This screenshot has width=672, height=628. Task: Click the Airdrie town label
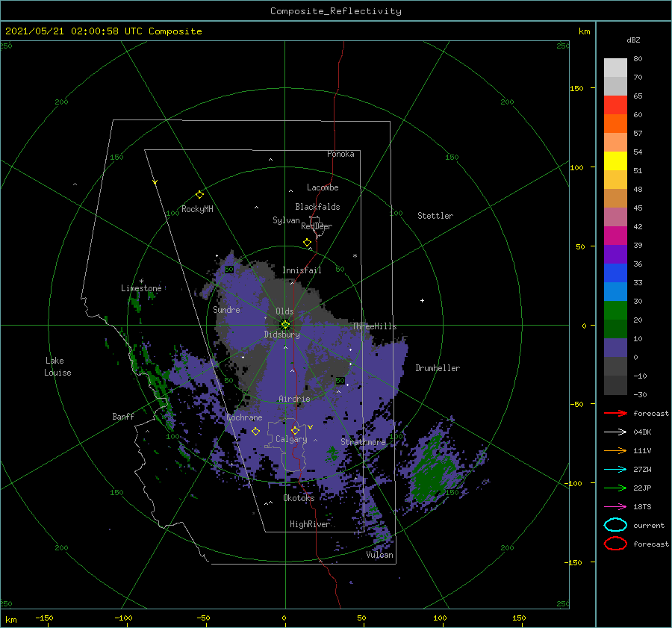[x=294, y=399]
